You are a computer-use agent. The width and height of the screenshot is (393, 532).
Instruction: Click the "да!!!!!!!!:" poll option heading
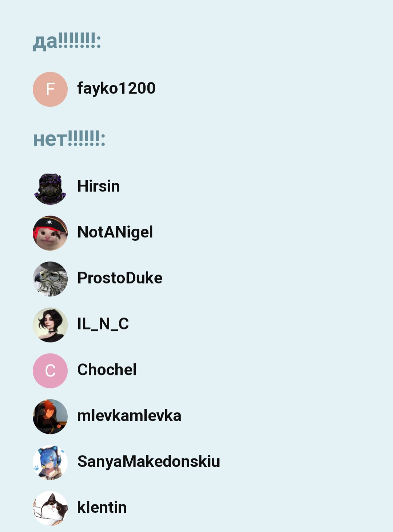[x=67, y=41]
